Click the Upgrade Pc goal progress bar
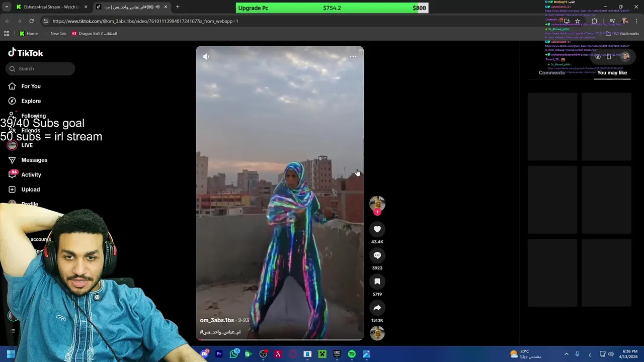Image resolution: width=644 pixels, height=362 pixels. pos(332,8)
